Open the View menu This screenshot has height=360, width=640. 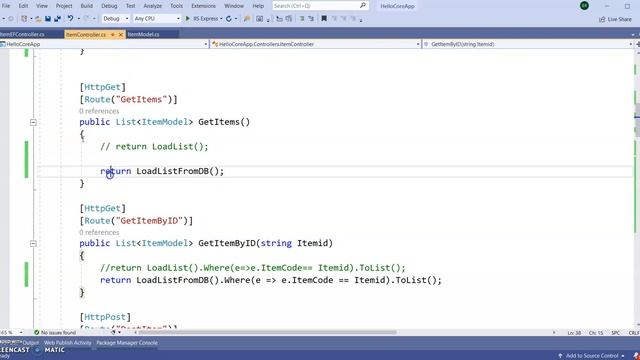pyautogui.click(x=42, y=6)
